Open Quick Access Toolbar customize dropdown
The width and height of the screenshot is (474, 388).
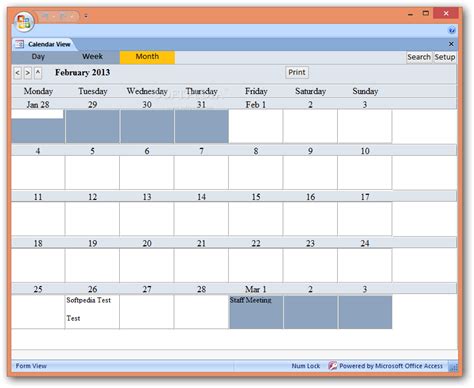tap(86, 16)
